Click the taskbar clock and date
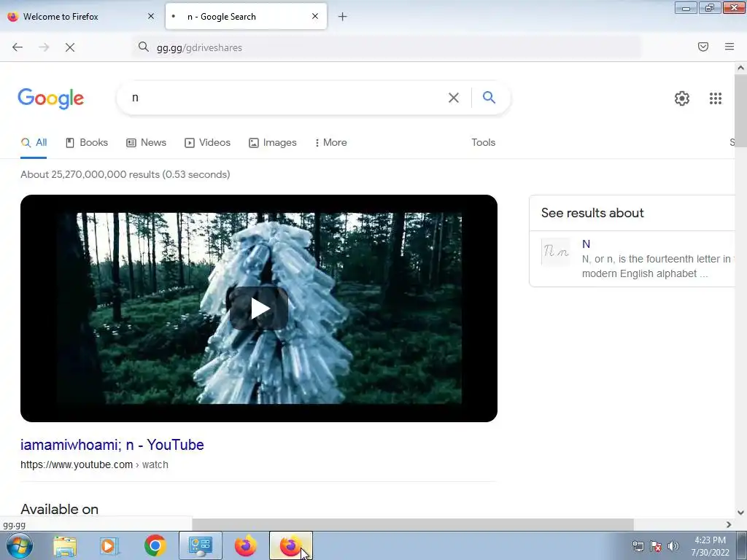The height and width of the screenshot is (560, 747). (711, 546)
